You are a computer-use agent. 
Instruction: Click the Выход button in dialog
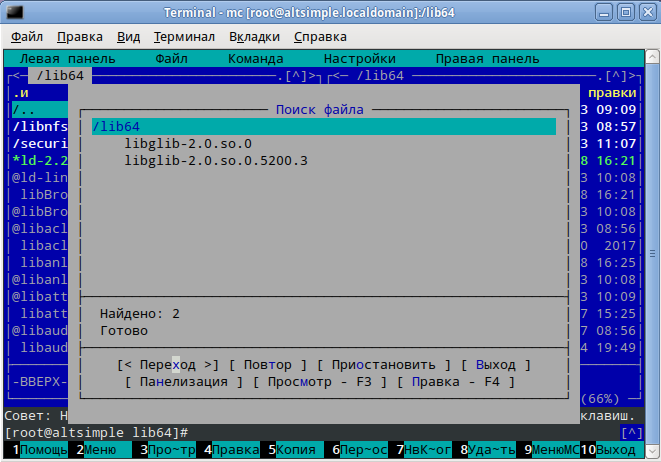(x=496, y=365)
